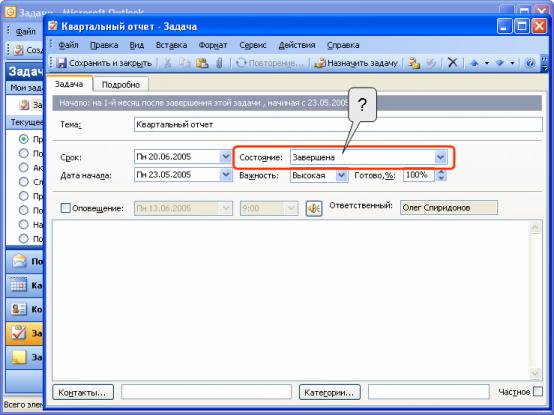Select the first radio button in the Текущее list
Image resolution: width=554 pixels, height=415 pixels.
click(x=24, y=139)
